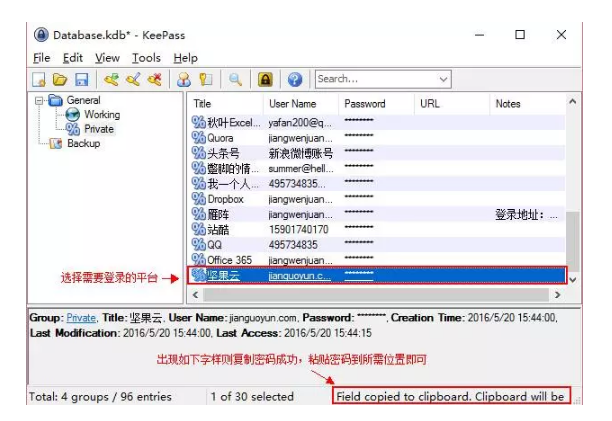
Task: Click user name summer@hell...
Action: click(301, 169)
